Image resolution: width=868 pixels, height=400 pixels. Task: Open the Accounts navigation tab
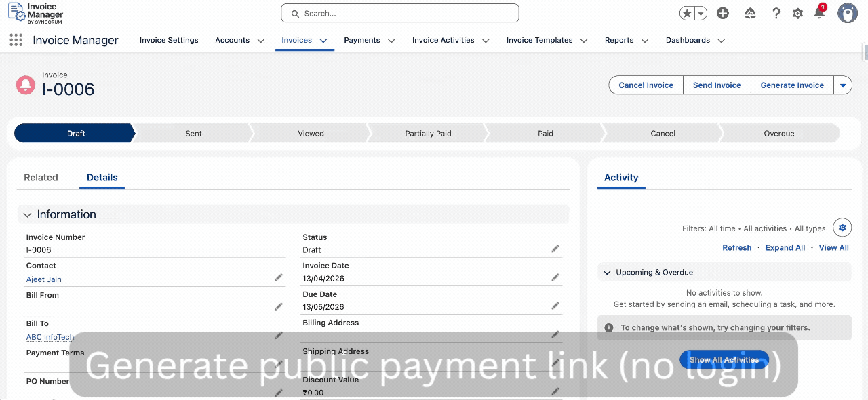point(233,40)
